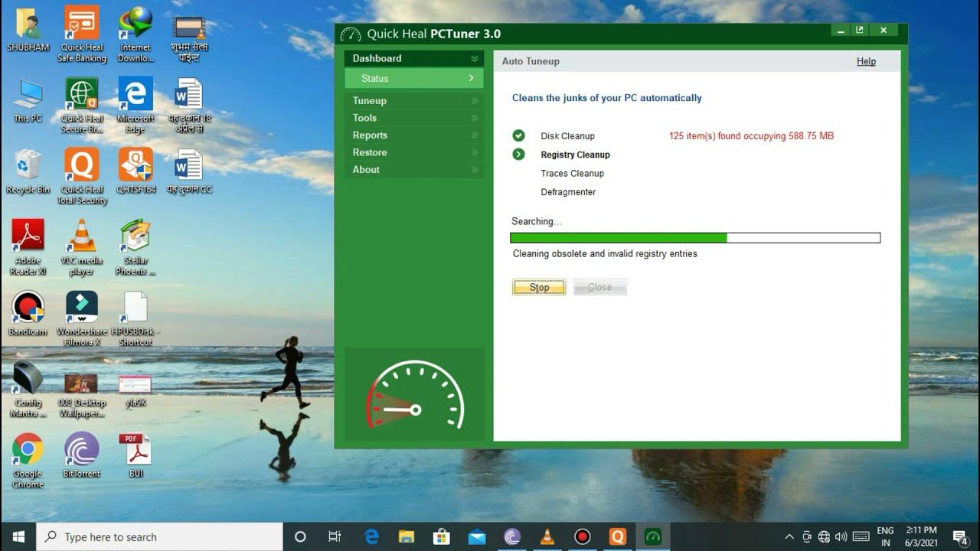Open the notifications action center
Screen dimensions: 980x551
(960, 536)
